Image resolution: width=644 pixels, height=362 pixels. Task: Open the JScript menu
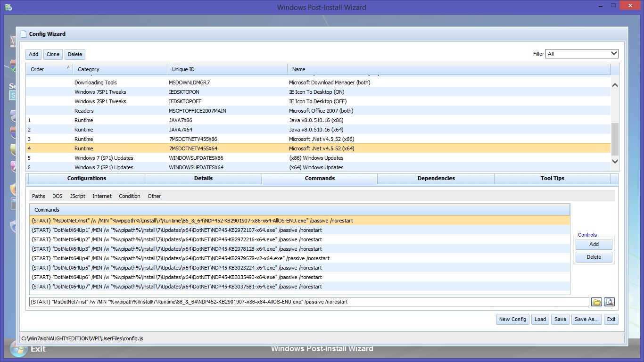pyautogui.click(x=78, y=196)
